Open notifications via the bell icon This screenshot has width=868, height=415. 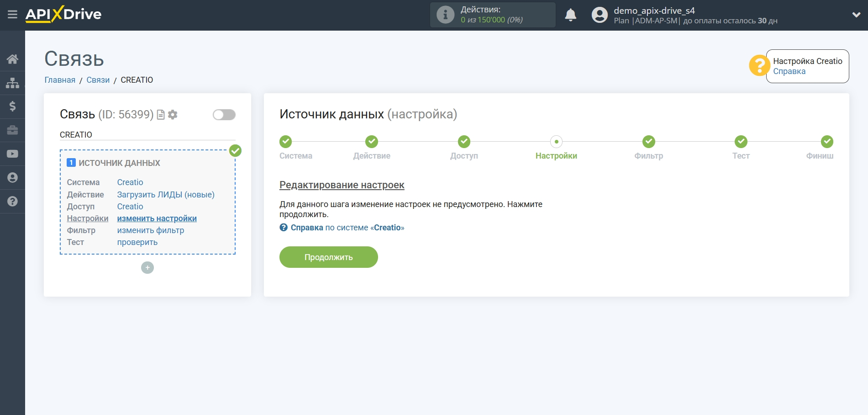click(571, 15)
